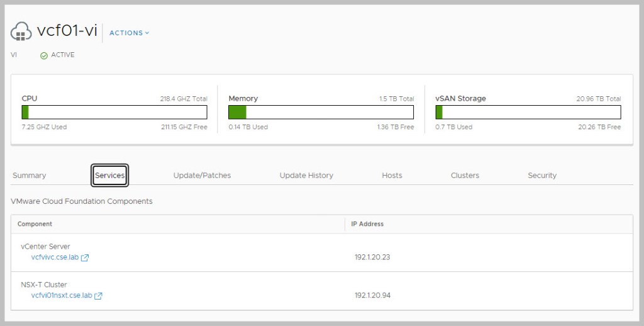Open the vcfvi01nsxt.cse.lab NSX-T link
The width and height of the screenshot is (644, 326).
pos(62,296)
